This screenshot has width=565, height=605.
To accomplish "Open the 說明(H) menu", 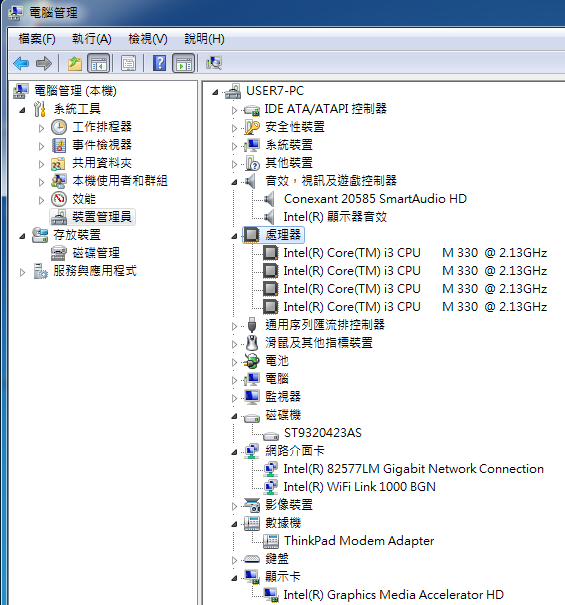I will coord(205,39).
